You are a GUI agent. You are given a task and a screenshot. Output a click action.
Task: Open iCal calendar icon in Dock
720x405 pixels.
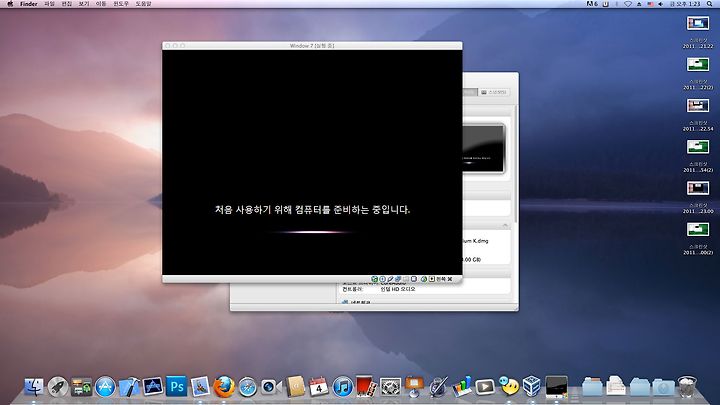click(x=319, y=387)
